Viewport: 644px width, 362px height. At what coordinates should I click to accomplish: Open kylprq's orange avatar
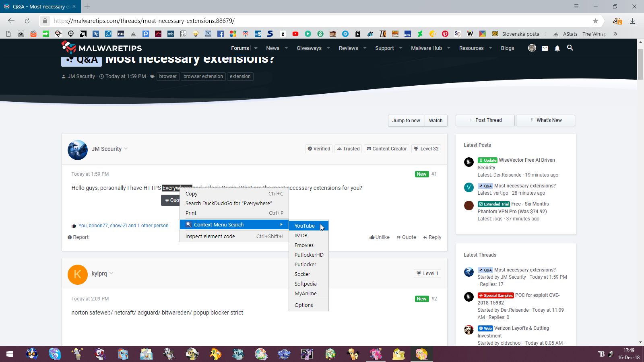point(78,275)
